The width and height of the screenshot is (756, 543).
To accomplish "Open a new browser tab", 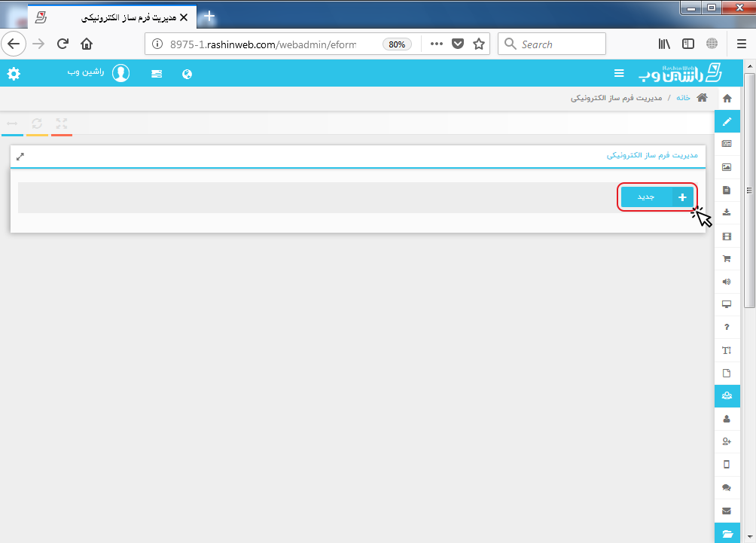I will [209, 17].
